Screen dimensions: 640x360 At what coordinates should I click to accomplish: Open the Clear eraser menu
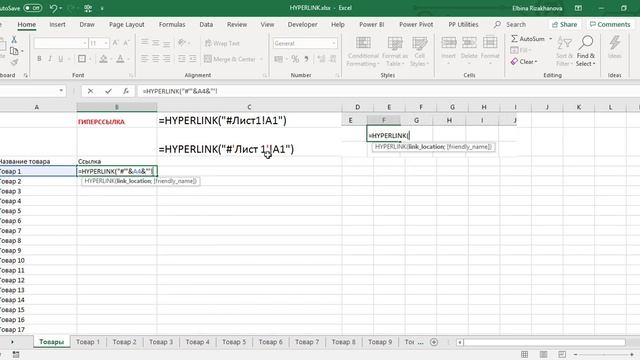pos(524,62)
